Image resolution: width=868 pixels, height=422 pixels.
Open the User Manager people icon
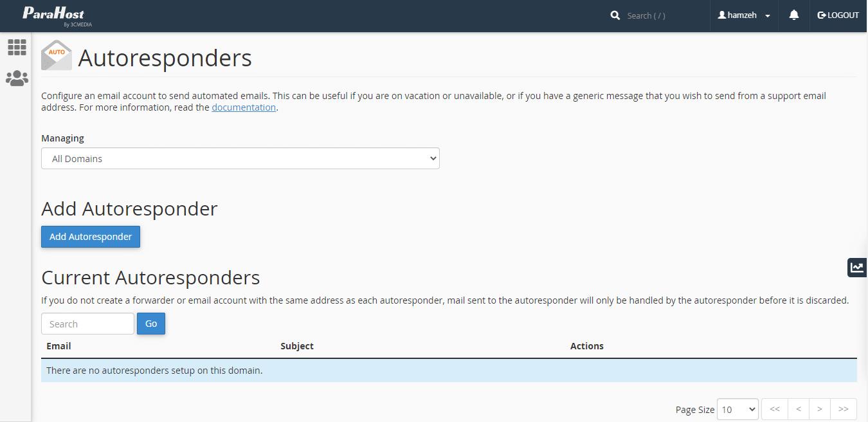click(17, 78)
